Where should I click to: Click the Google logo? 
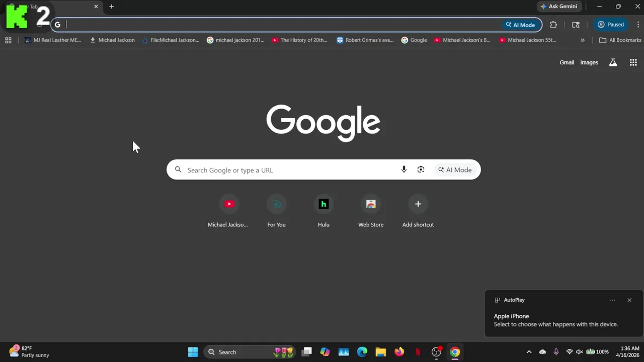coord(323,124)
